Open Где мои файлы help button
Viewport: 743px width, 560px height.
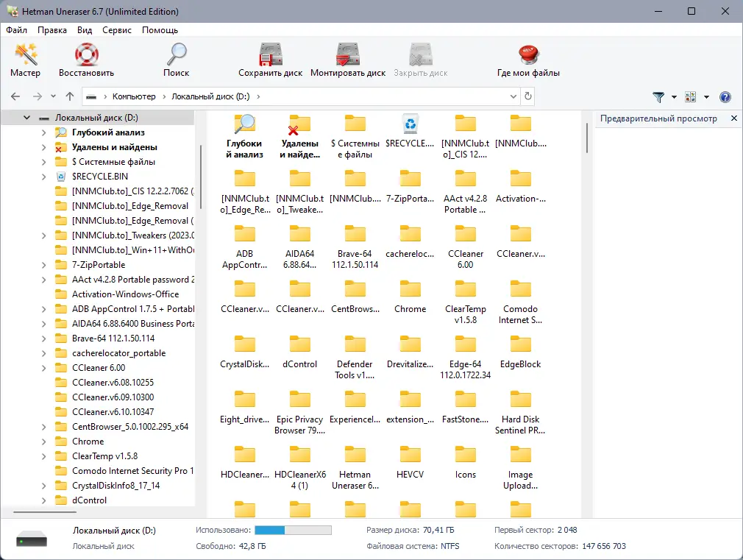[528, 60]
